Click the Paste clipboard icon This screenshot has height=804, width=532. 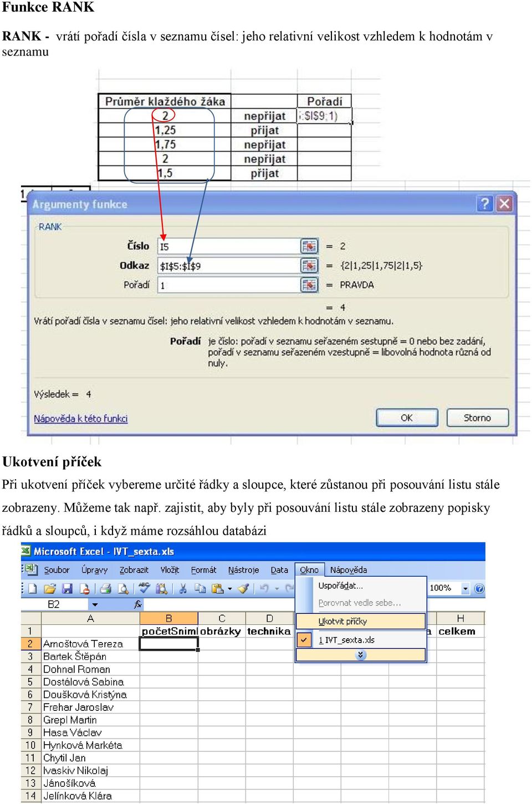tap(218, 588)
